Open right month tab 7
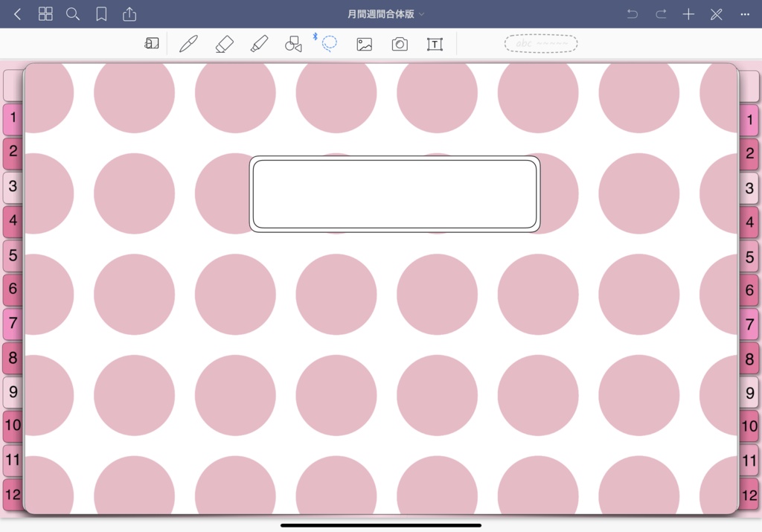Viewport: 762px width, 532px height. [x=749, y=324]
